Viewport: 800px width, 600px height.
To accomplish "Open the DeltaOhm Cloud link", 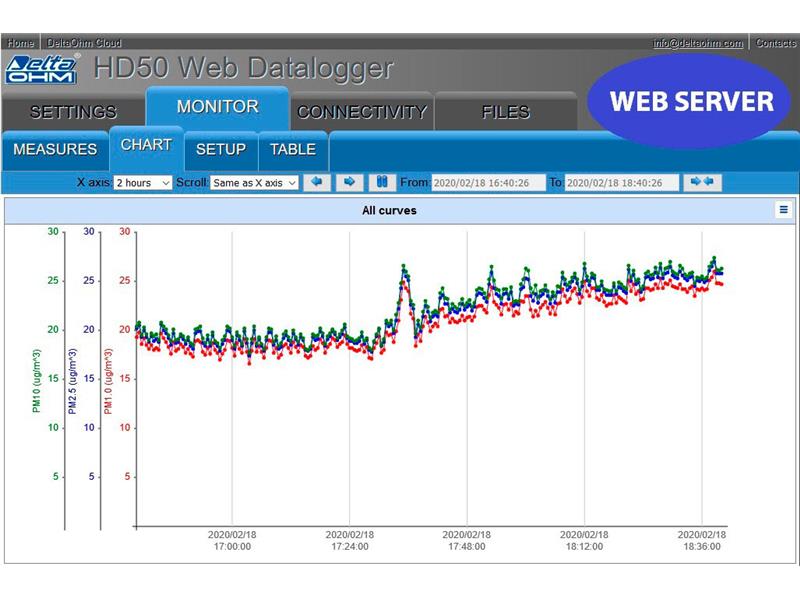I will click(84, 43).
